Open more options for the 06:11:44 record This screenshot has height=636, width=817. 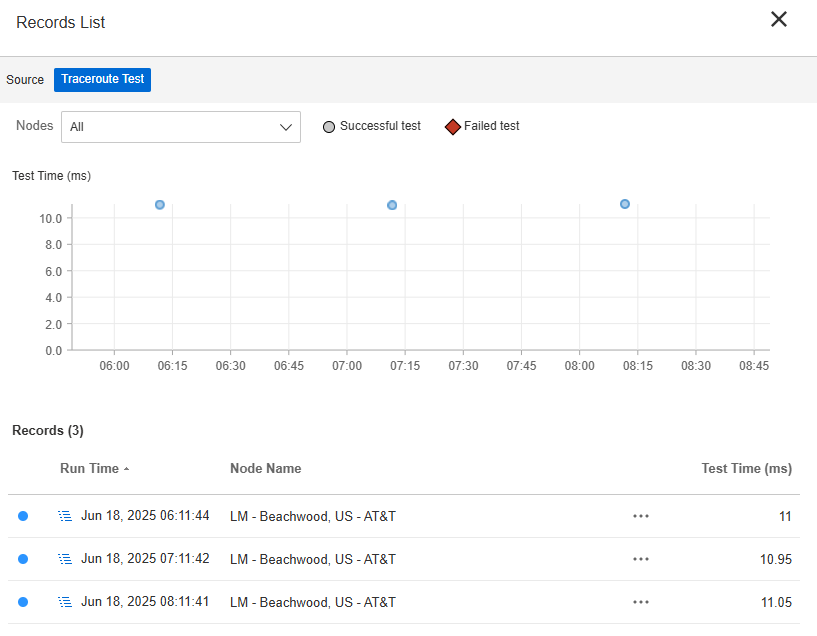point(641,516)
